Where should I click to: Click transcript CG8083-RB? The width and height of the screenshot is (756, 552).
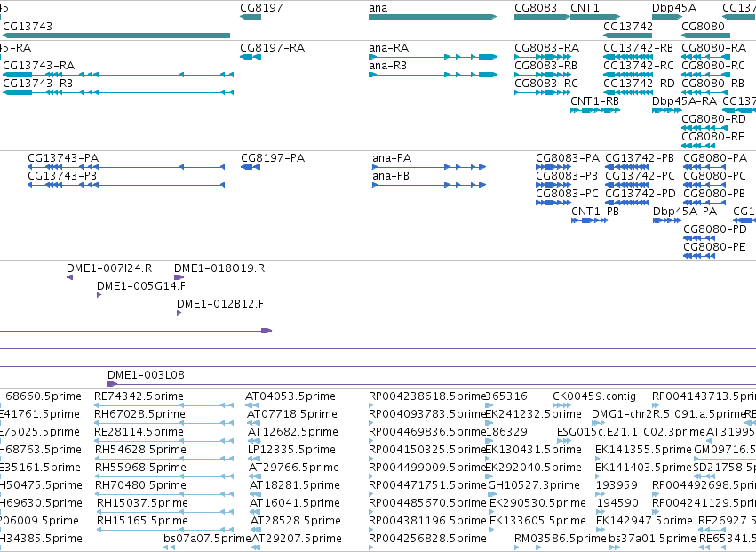point(543,75)
